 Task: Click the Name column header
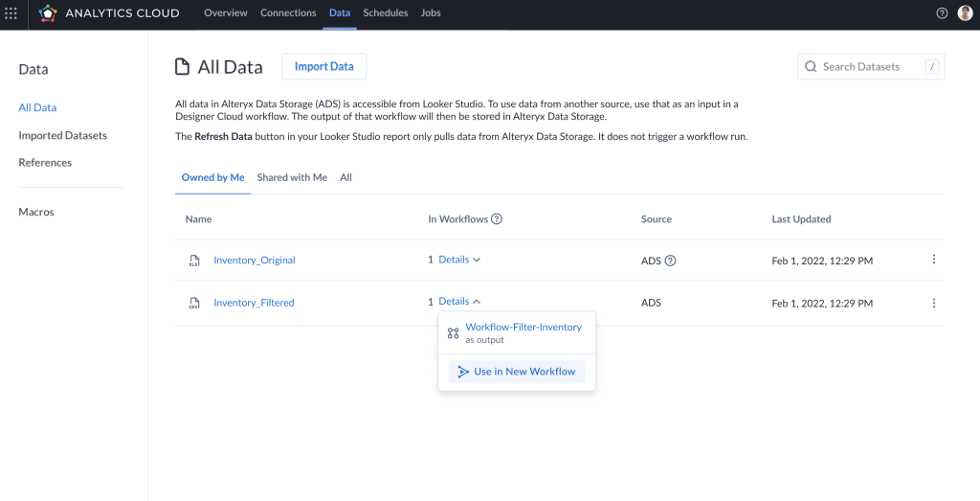198,219
